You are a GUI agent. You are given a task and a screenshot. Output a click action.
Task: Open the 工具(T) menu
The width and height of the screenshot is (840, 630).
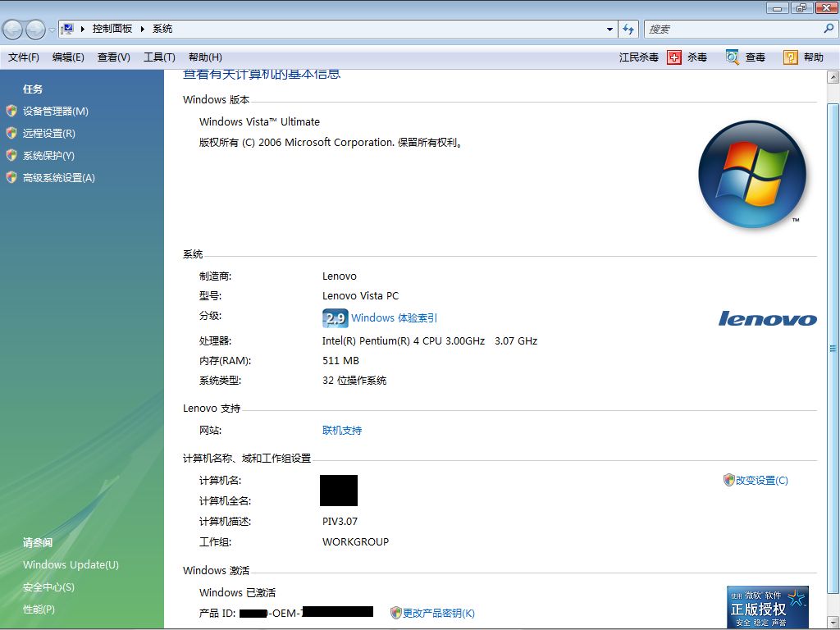(x=159, y=57)
